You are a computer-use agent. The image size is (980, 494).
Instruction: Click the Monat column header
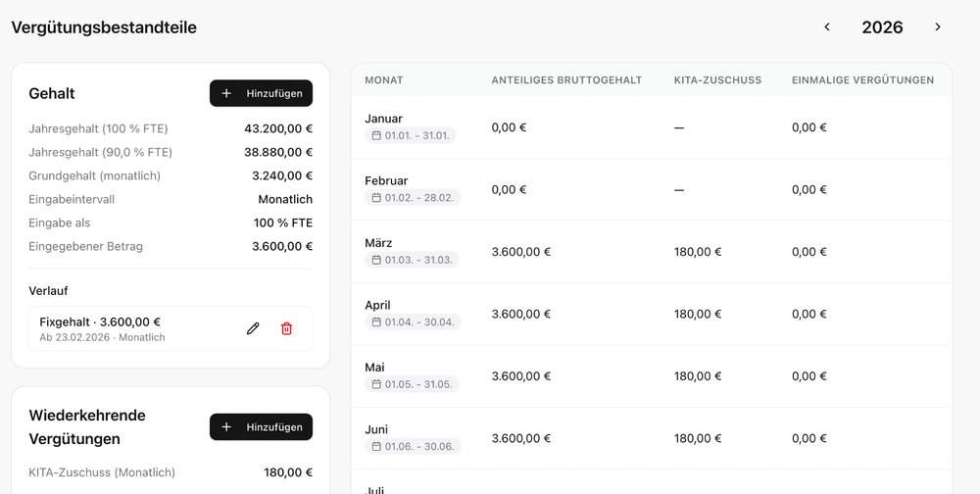pyautogui.click(x=384, y=80)
